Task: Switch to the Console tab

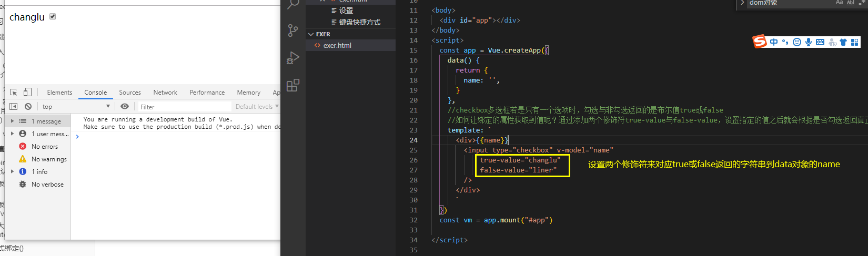Action: click(95, 93)
